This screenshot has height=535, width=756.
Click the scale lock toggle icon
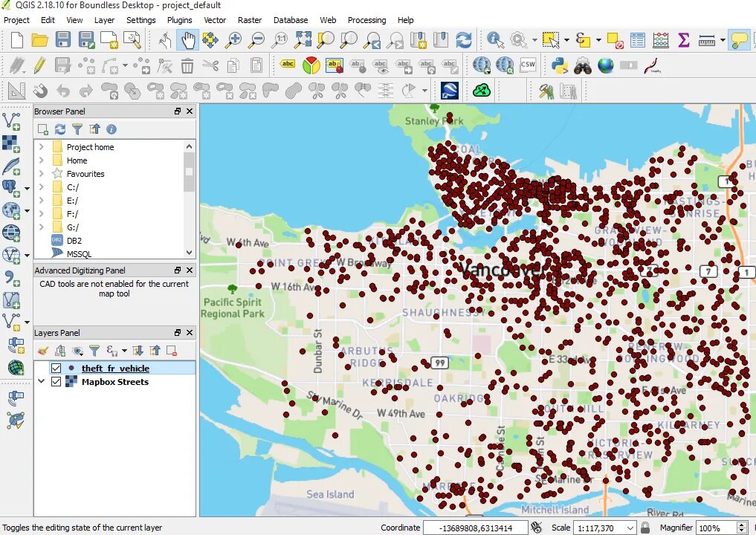click(645, 528)
